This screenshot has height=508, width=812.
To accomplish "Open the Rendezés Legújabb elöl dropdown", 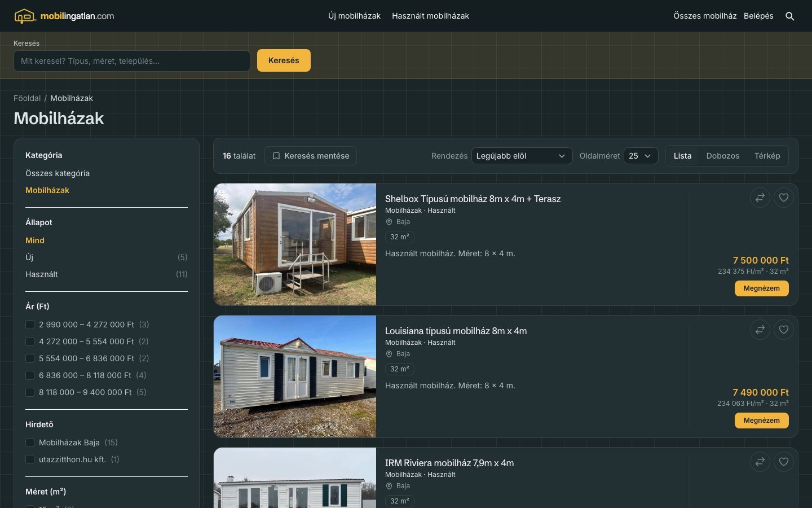I will point(522,156).
